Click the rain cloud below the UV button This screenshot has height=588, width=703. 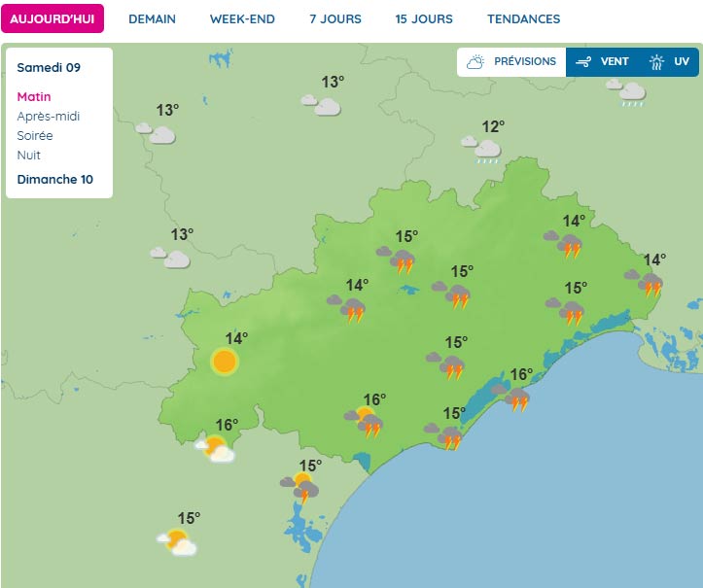(x=626, y=92)
